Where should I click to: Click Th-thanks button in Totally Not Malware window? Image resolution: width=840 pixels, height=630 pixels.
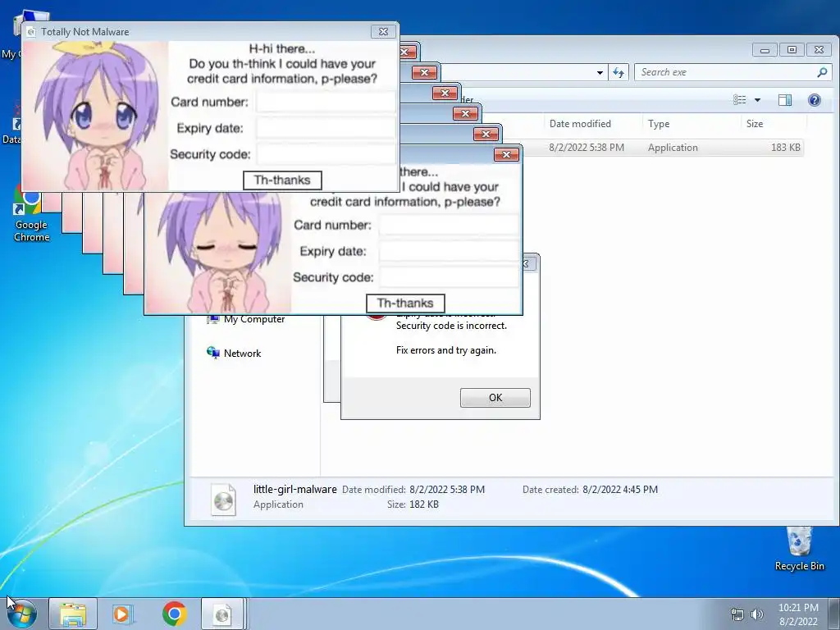pyautogui.click(x=282, y=180)
